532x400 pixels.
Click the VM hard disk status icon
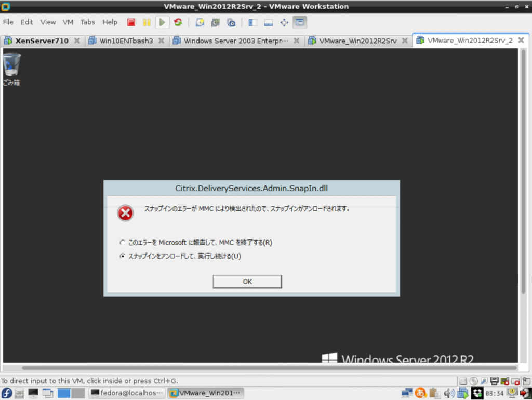tap(463, 381)
